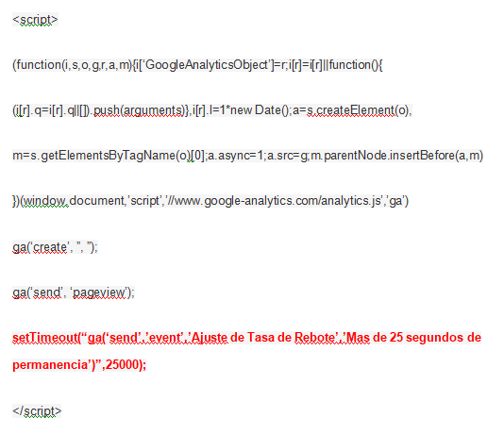
Task: Click the word 'GoogleAnalyticsObject' in the code
Action: 207,65
